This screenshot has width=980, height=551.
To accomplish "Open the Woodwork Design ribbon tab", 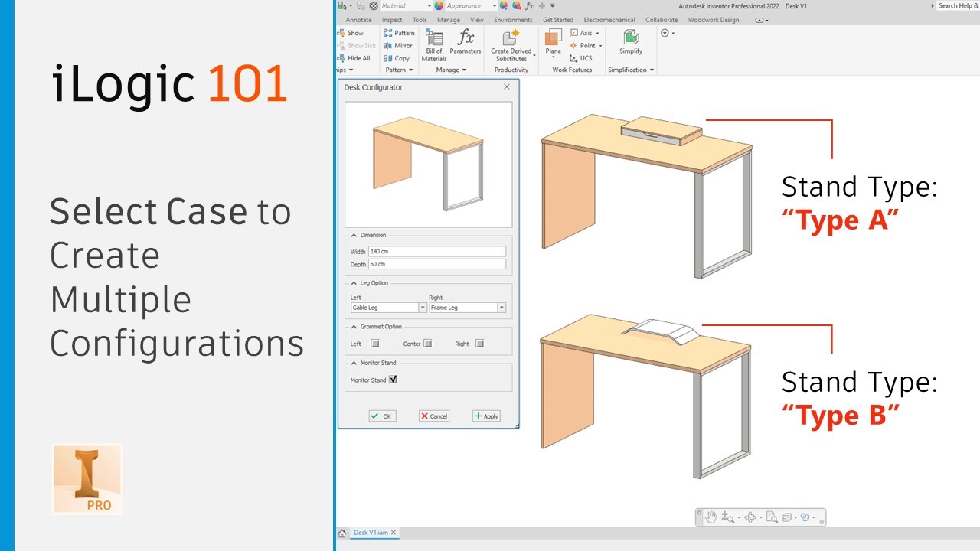I will [x=714, y=20].
